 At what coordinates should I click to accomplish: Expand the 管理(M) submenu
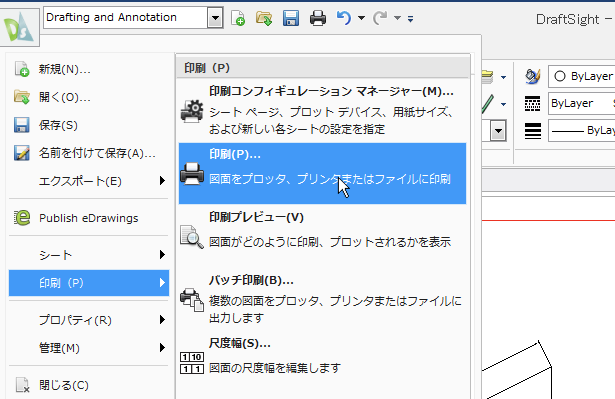89,348
